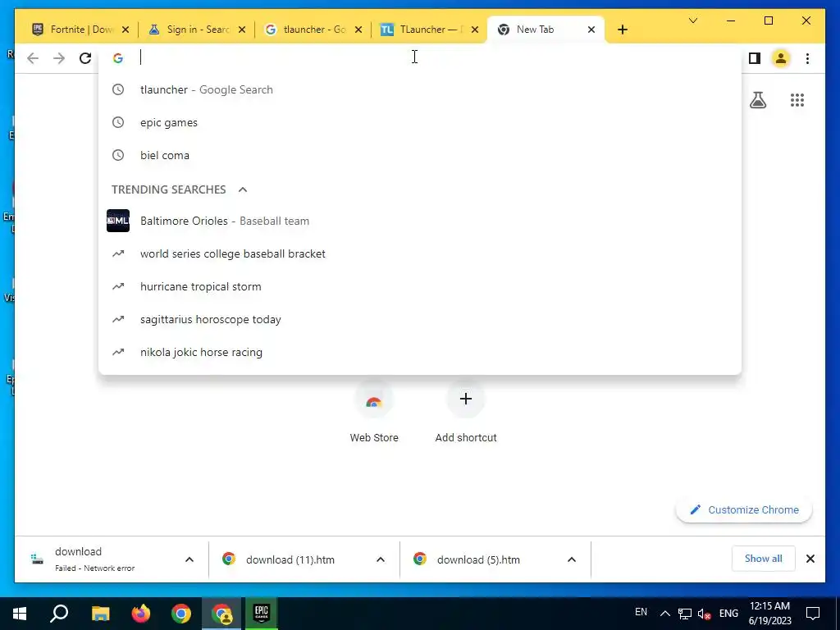Screen dimensions: 840x630
Task: Open Epic Games Launcher from taskbar
Action: 262,614
